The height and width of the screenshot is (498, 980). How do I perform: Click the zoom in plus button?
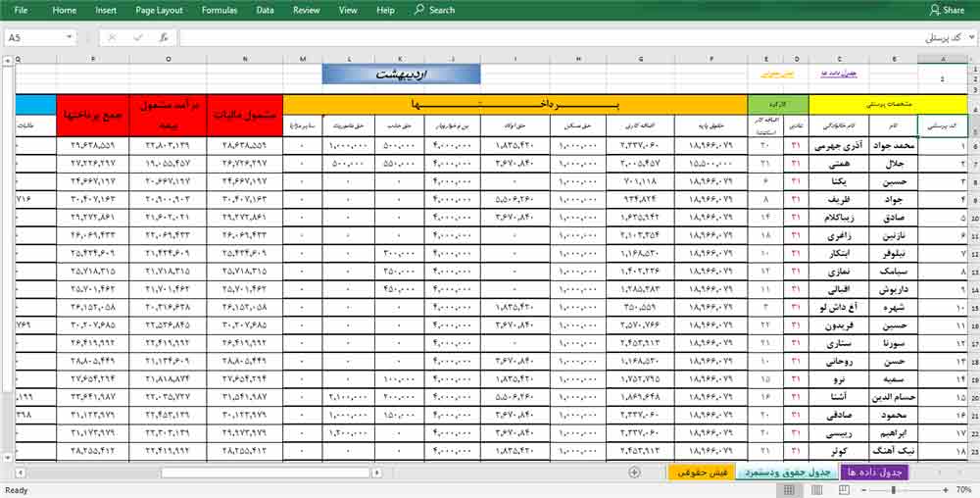(x=944, y=490)
